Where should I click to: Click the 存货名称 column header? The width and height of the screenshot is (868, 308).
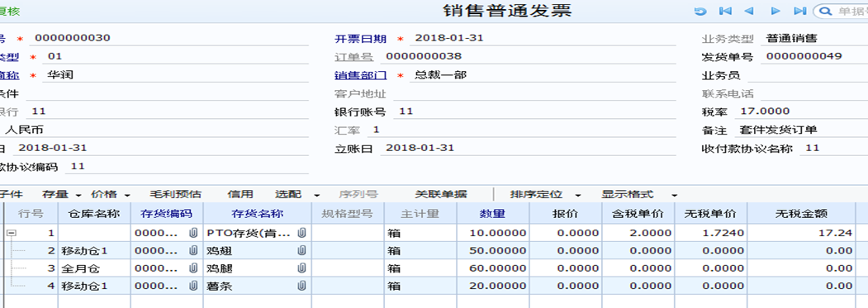pos(258,214)
